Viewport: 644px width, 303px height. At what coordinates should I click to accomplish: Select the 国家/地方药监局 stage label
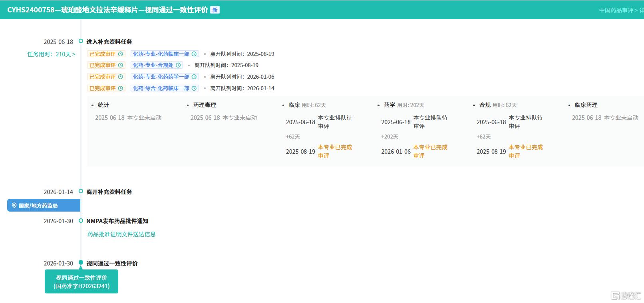point(38,206)
